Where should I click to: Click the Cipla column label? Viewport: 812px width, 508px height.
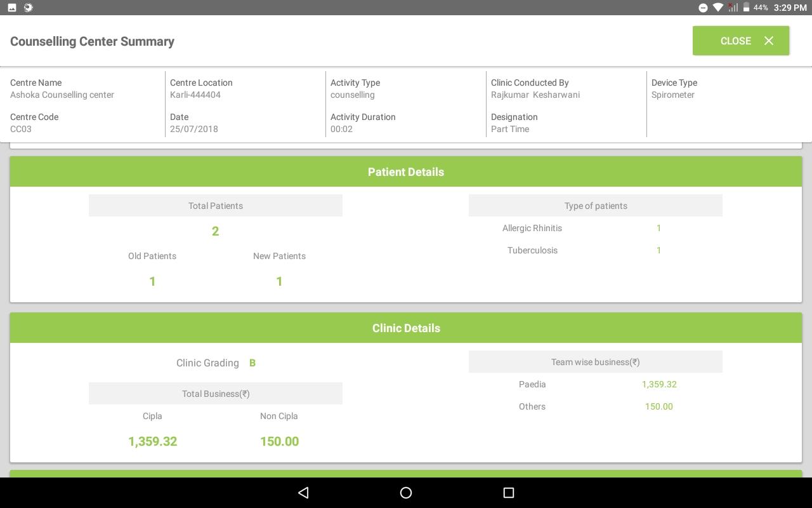click(x=152, y=416)
